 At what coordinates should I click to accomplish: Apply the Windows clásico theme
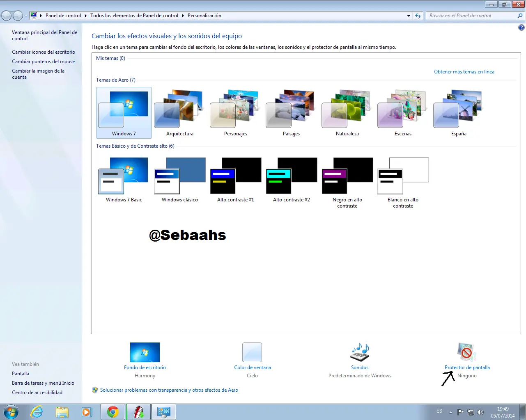[180, 180]
